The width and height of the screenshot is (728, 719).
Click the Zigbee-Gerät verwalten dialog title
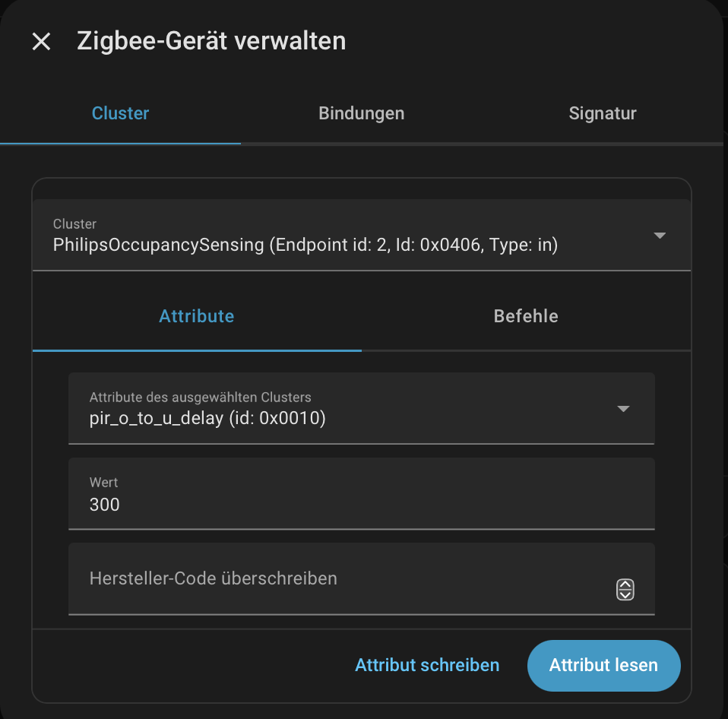pyautogui.click(x=211, y=41)
